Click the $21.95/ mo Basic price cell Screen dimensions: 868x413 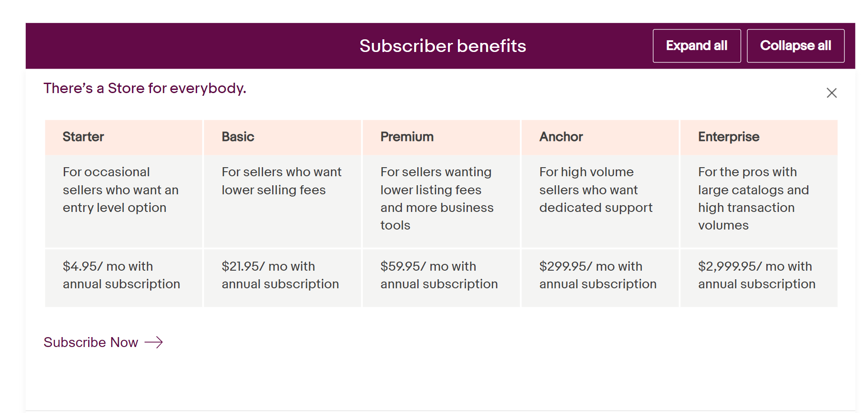pos(283,278)
